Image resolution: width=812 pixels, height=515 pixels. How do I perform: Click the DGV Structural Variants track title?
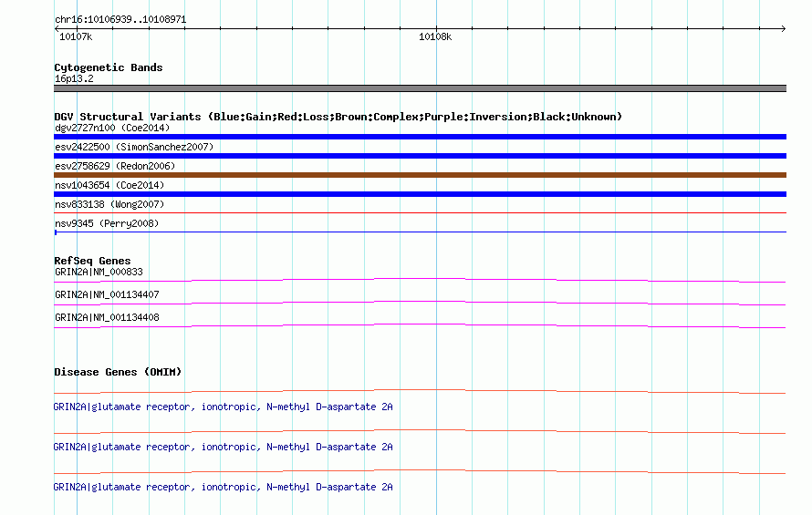[x=338, y=117]
